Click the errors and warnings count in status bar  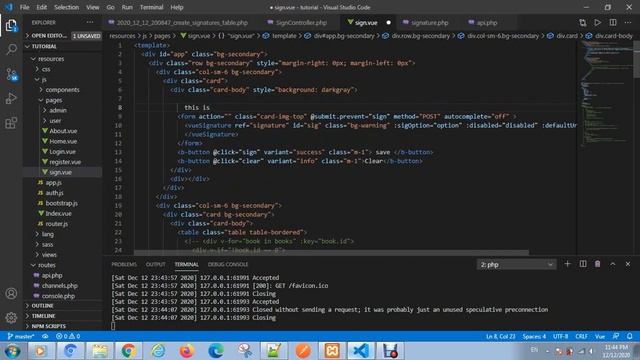tap(68, 336)
